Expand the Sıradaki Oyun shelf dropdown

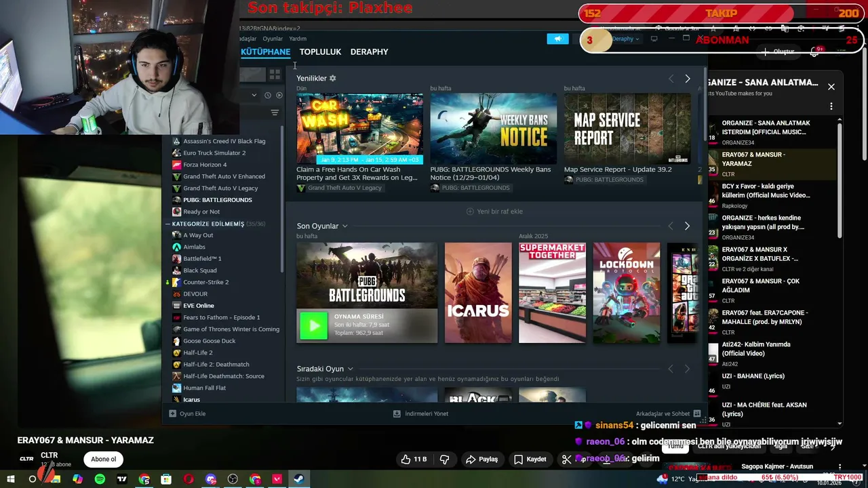coord(350,369)
